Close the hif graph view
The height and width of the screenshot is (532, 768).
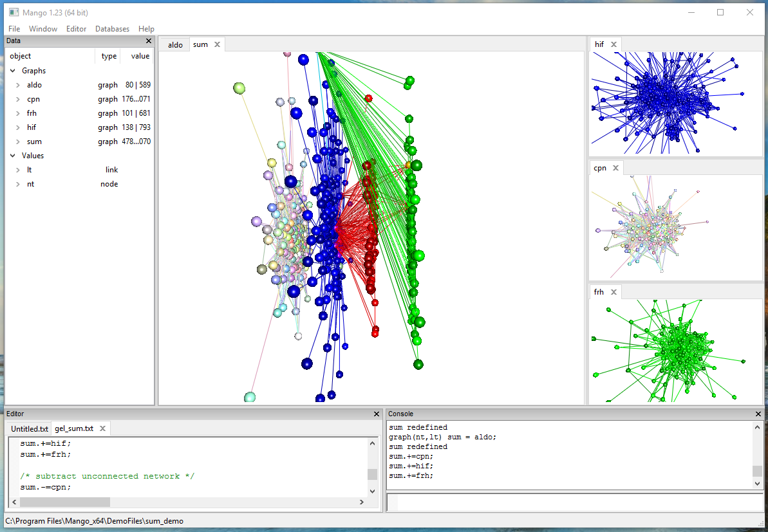pos(613,44)
